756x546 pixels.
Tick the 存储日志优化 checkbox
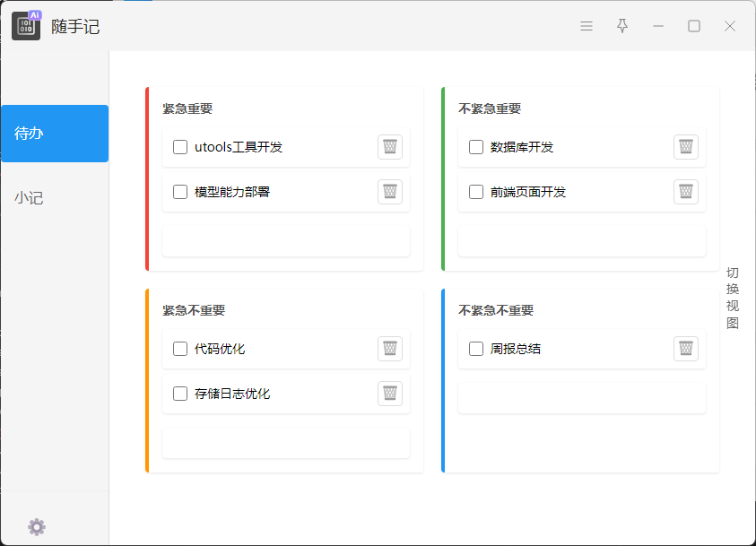(x=180, y=394)
